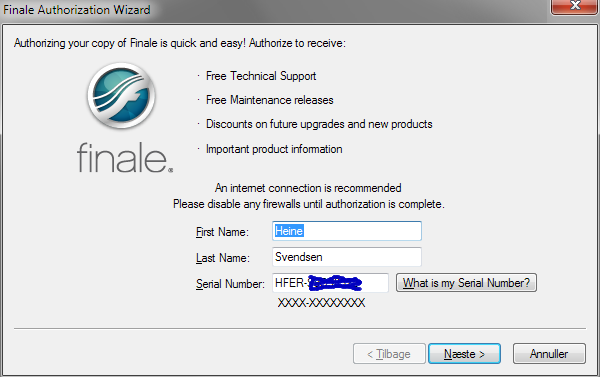
Task: Click the round Finale logo icon
Action: 121,96
